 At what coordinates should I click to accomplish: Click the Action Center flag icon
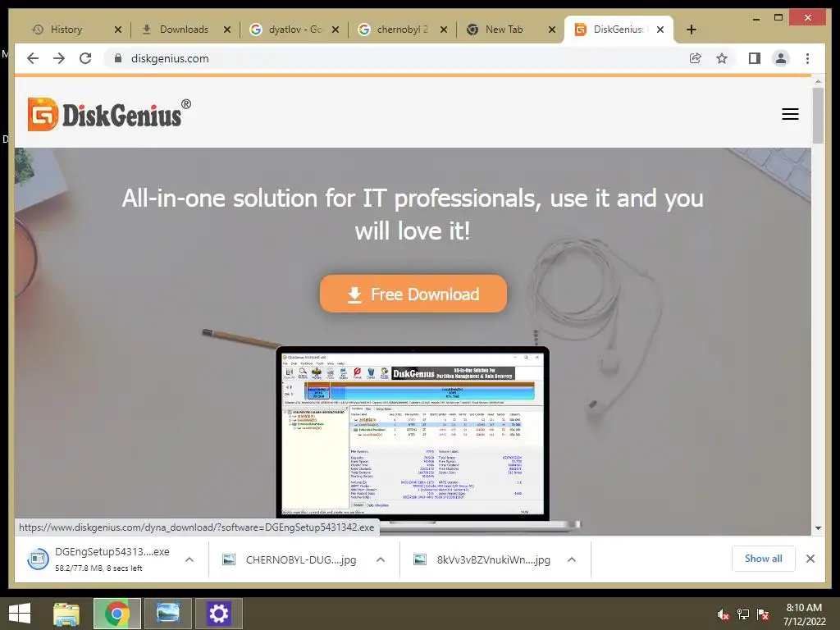[763, 614]
